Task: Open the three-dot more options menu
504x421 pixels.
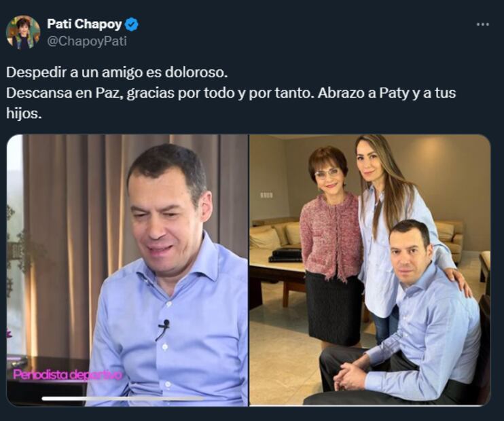Action: tap(482, 24)
